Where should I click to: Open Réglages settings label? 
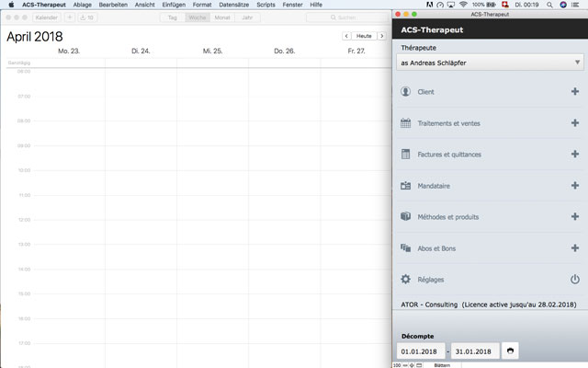point(431,280)
